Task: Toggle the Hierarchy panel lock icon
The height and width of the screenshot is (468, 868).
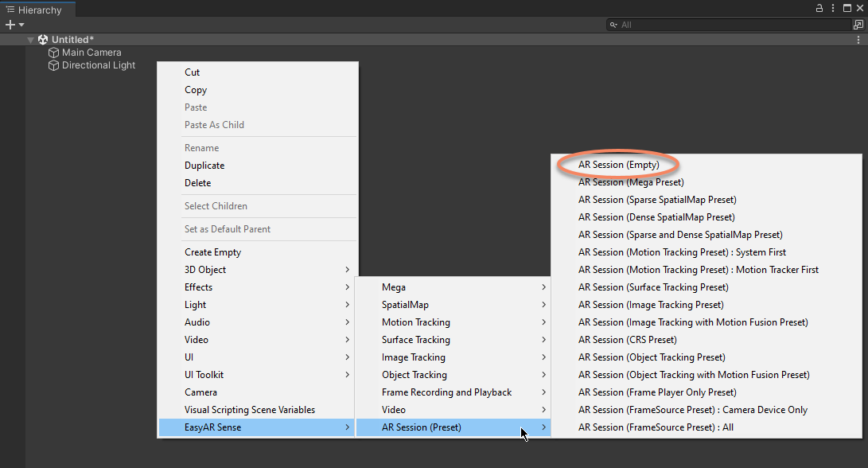Action: pos(819,8)
